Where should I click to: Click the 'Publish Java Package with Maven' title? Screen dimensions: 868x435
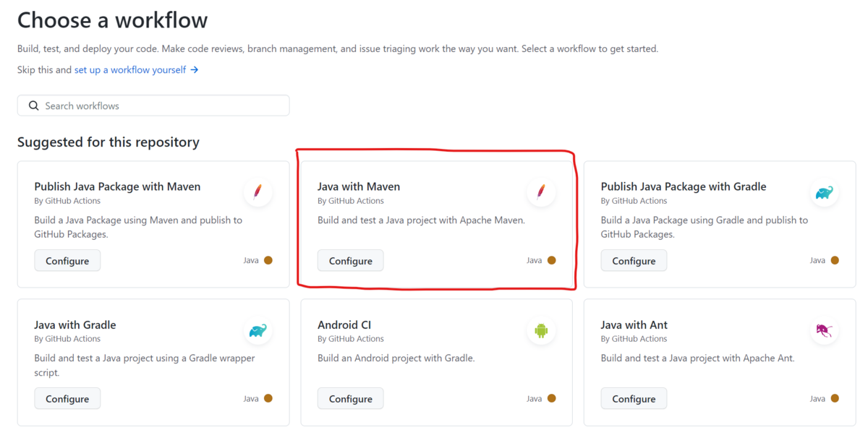(x=117, y=186)
